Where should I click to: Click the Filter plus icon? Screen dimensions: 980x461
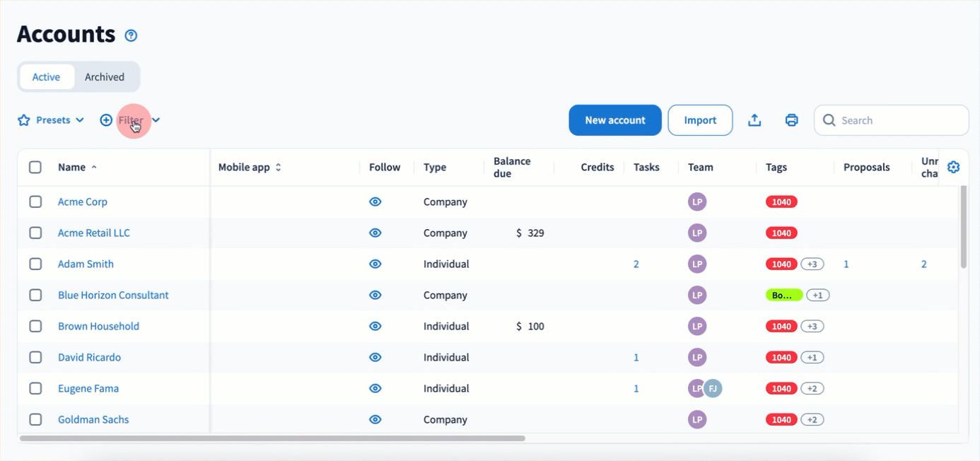[106, 120]
